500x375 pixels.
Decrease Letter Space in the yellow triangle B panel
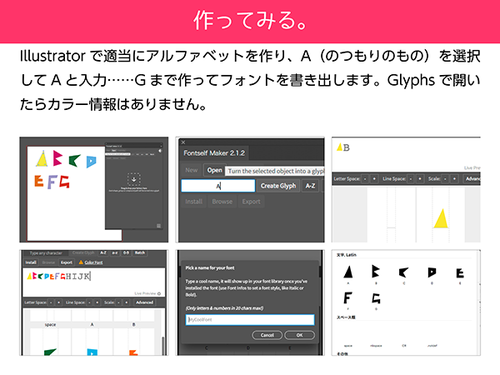point(365,179)
